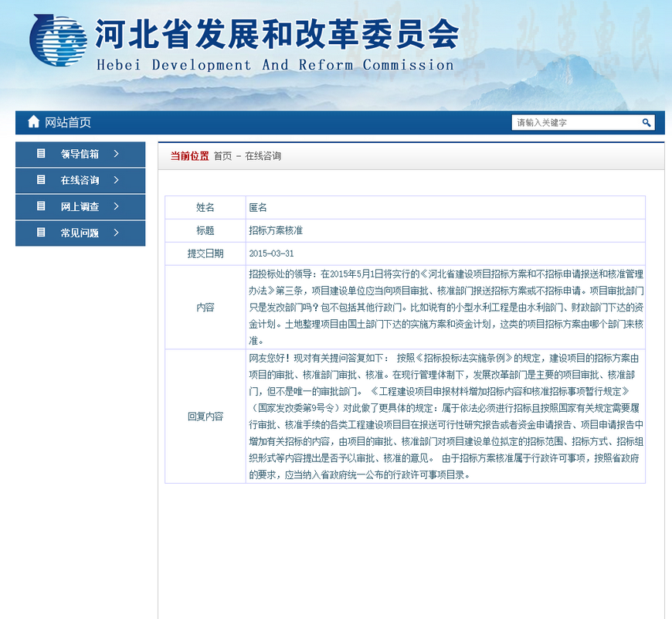The width and height of the screenshot is (672, 619).
Task: Click the 在线咨询 breadcrumb link
Action: (x=263, y=156)
